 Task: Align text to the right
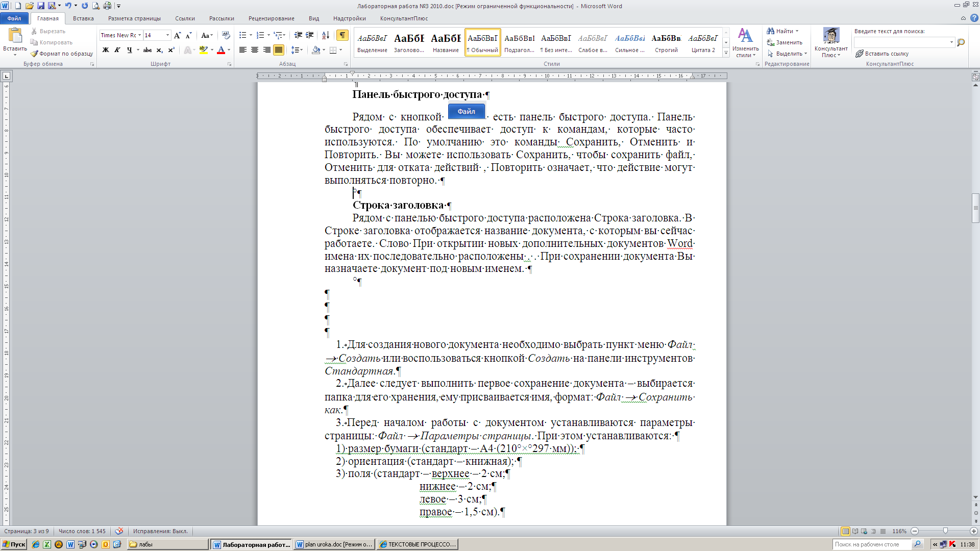click(266, 50)
